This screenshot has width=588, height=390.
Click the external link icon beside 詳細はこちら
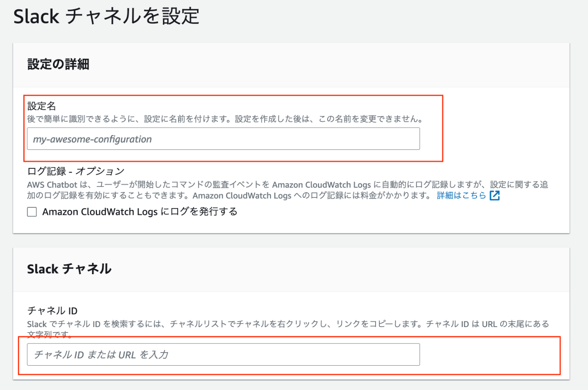point(495,196)
